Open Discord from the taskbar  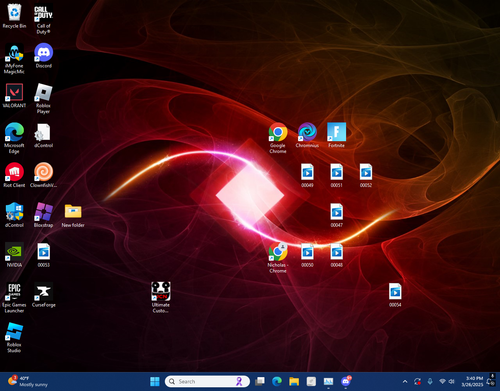[x=346, y=381]
